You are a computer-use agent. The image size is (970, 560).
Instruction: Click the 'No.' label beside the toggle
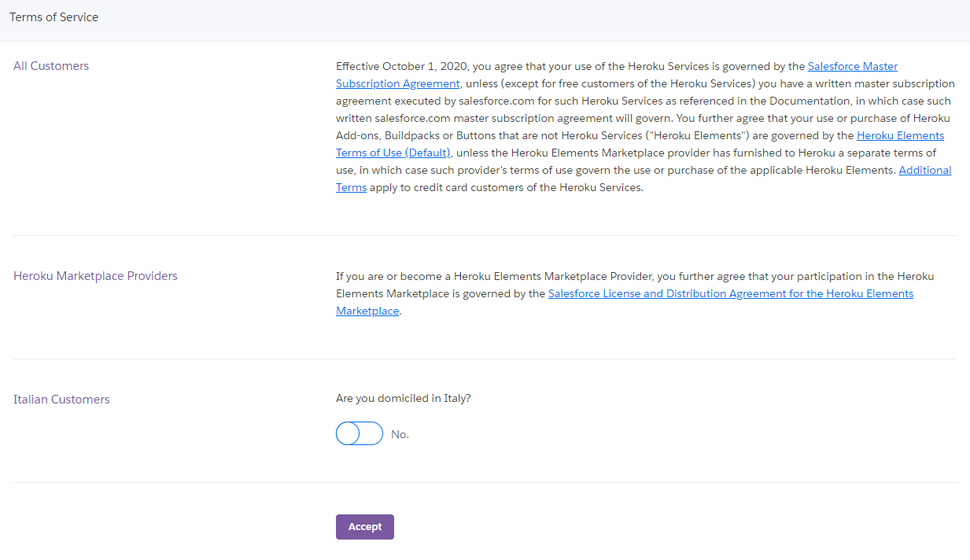click(x=400, y=434)
